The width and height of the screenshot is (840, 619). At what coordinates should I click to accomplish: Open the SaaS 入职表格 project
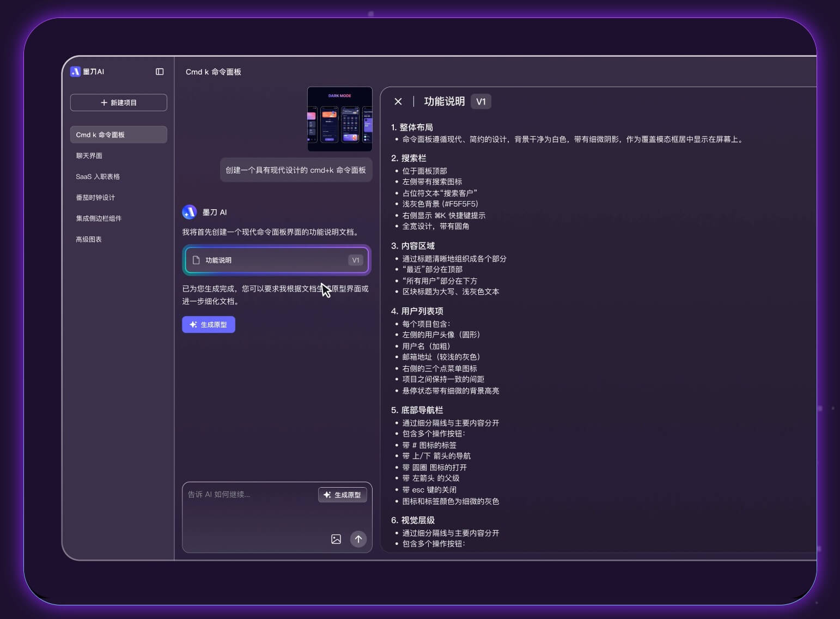coord(98,176)
